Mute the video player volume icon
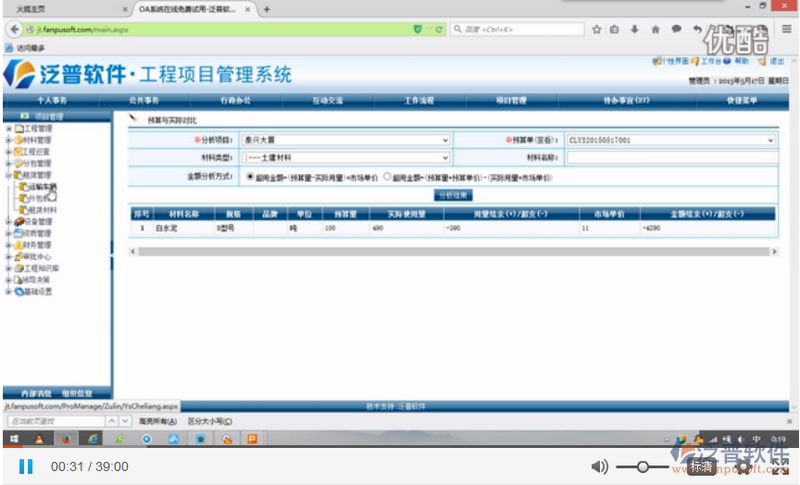Image resolution: width=800 pixels, height=485 pixels. click(x=599, y=466)
